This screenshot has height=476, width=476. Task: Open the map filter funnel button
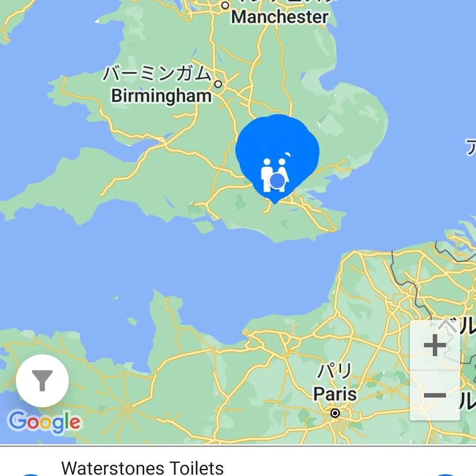click(42, 380)
